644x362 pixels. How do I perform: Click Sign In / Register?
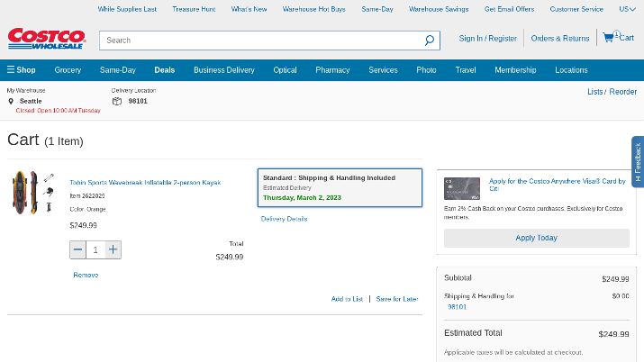tap(488, 38)
